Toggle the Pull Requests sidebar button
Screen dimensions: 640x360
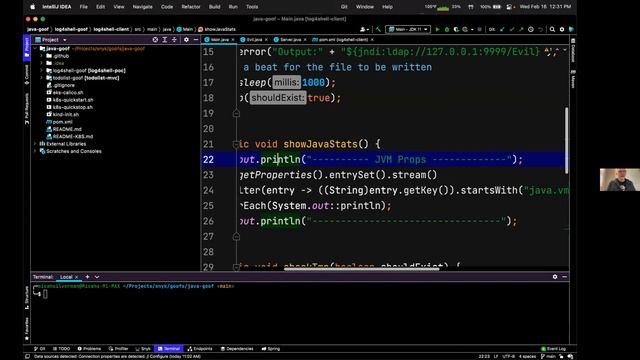coord(27,109)
